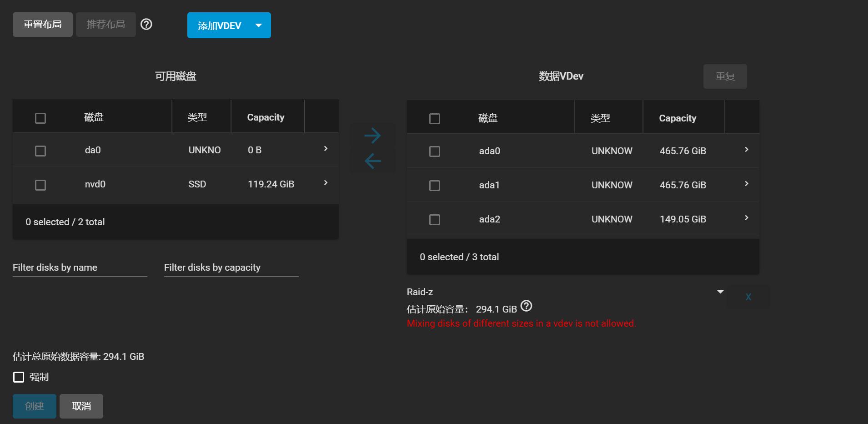
Task: Select the da0 disk name
Action: (x=93, y=150)
